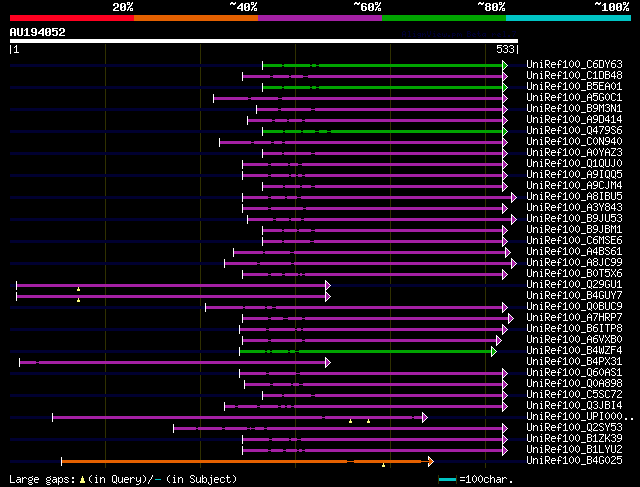This screenshot has height=487, width=640.
Task: Click the UniRef100_A0YAZ3 label
Action: pyautogui.click(x=574, y=153)
